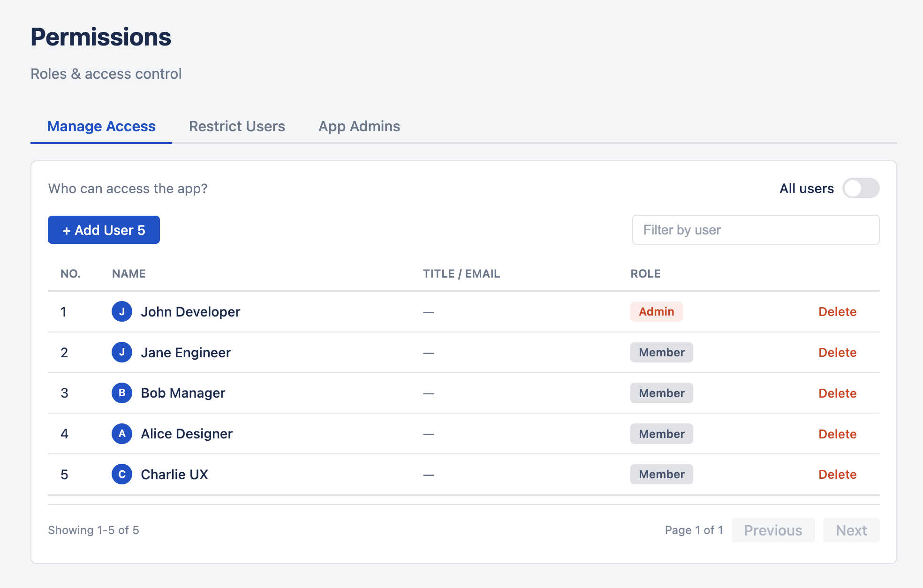Switch to the Restrict Users tab

tap(236, 126)
